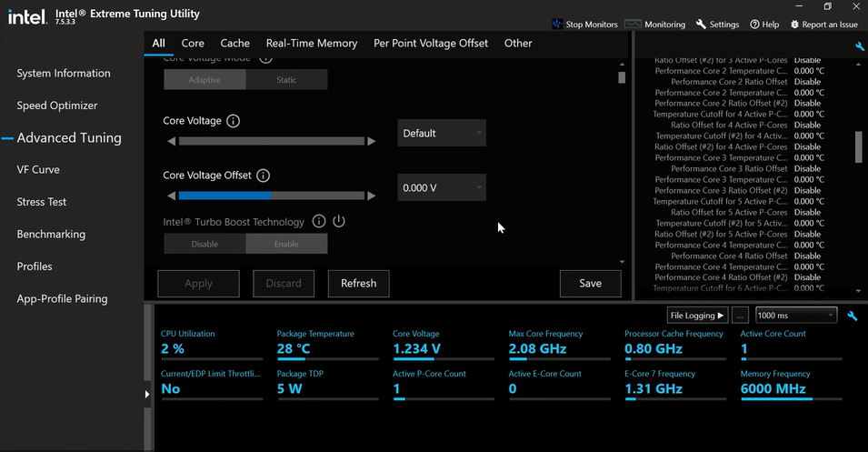Click the settings list scrollbar thumb
This screenshot has width=868, height=452.
(859, 146)
